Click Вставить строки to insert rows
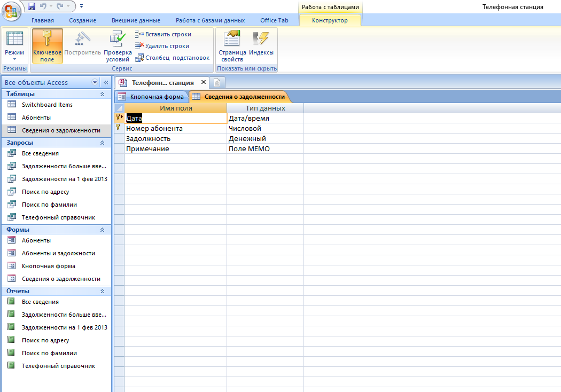Viewport: 561px width, 392px height. pos(163,34)
